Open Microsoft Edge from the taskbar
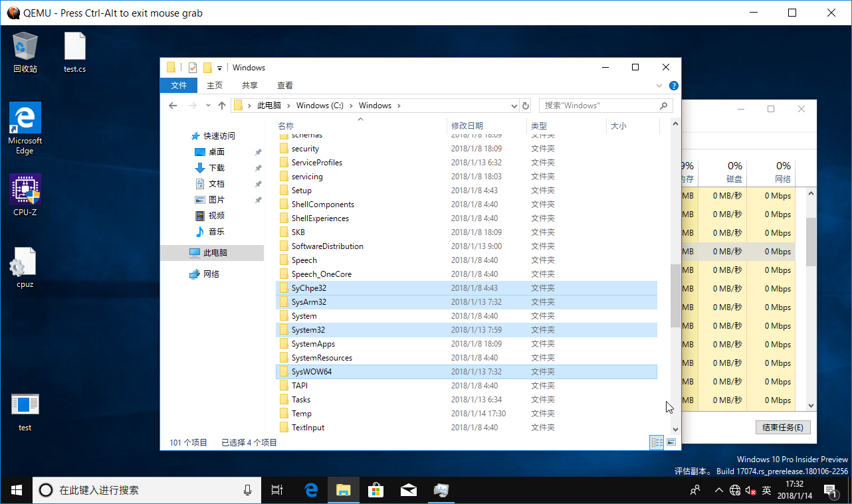Image resolution: width=852 pixels, height=504 pixels. (x=310, y=489)
